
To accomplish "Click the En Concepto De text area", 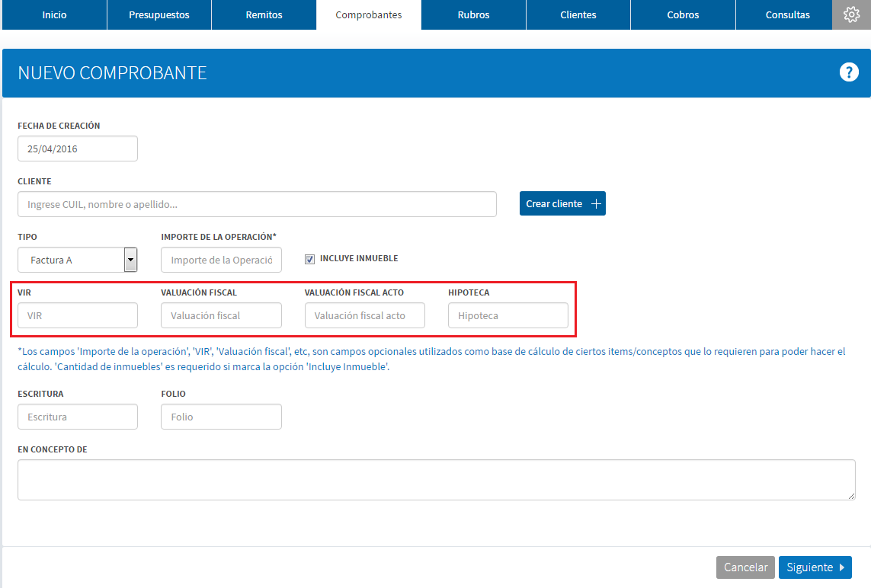I will [437, 480].
